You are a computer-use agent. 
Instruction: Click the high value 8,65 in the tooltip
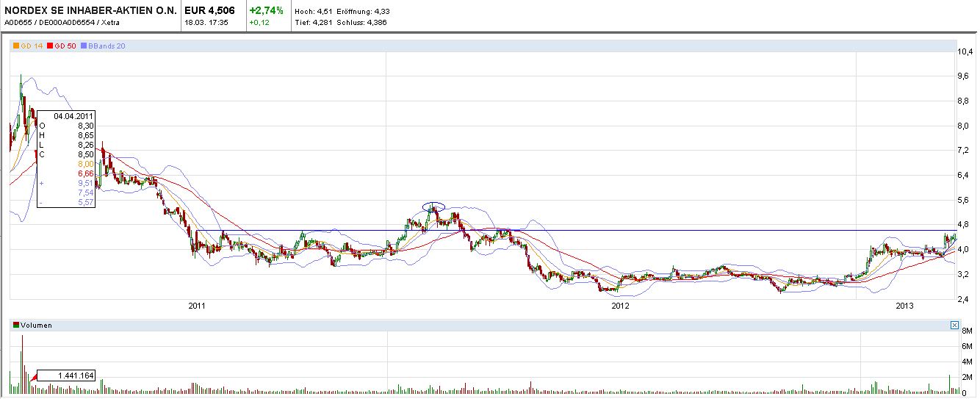coord(85,135)
